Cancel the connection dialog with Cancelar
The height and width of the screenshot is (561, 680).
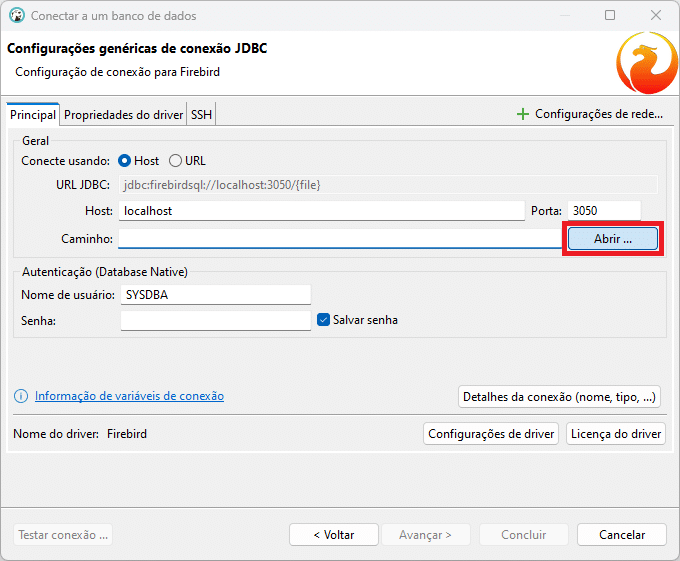pos(622,535)
